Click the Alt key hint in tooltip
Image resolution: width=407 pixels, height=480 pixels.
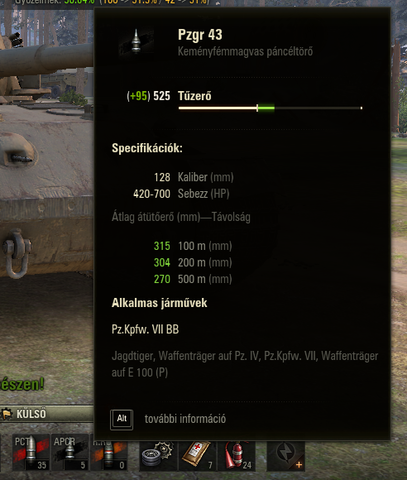[x=122, y=419]
